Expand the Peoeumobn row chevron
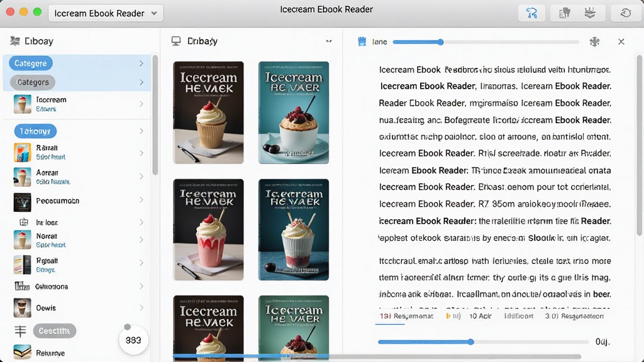Viewport: 644px width, 362px height. point(141,200)
